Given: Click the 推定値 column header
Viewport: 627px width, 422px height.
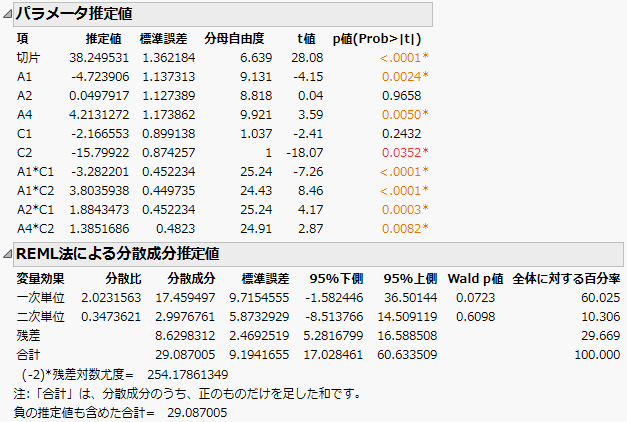Looking at the screenshot, I should click(x=103, y=39).
